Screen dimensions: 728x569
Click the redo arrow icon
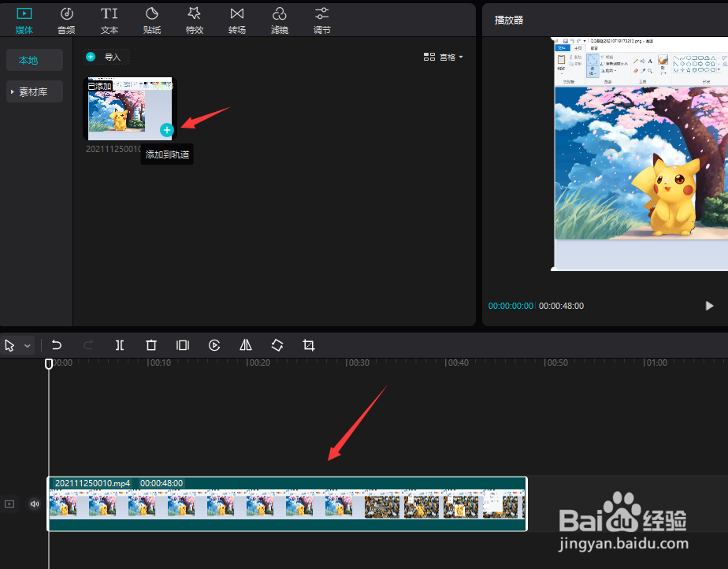click(x=88, y=345)
